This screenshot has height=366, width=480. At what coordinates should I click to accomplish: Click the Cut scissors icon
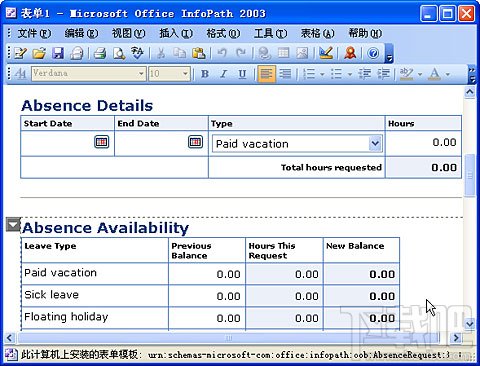click(161, 53)
